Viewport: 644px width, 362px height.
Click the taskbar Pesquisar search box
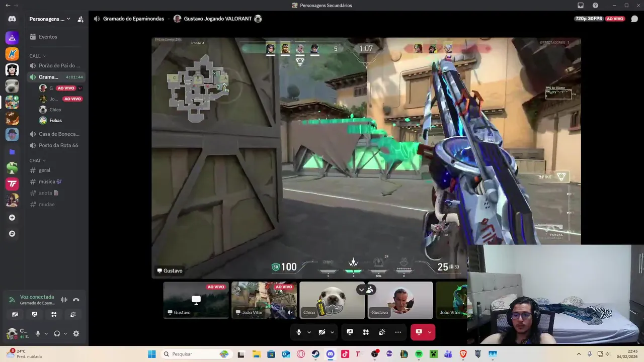point(196,354)
